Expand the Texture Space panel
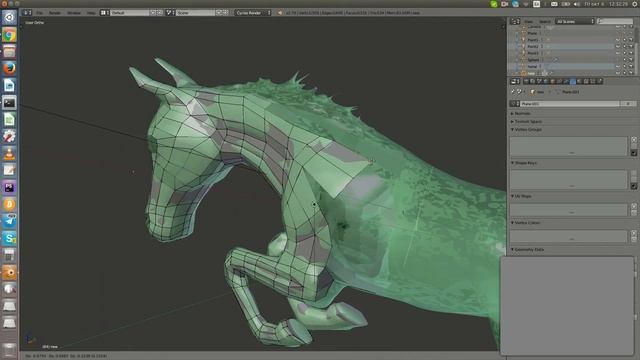Image resolution: width=640 pixels, height=360 pixels. [527, 122]
